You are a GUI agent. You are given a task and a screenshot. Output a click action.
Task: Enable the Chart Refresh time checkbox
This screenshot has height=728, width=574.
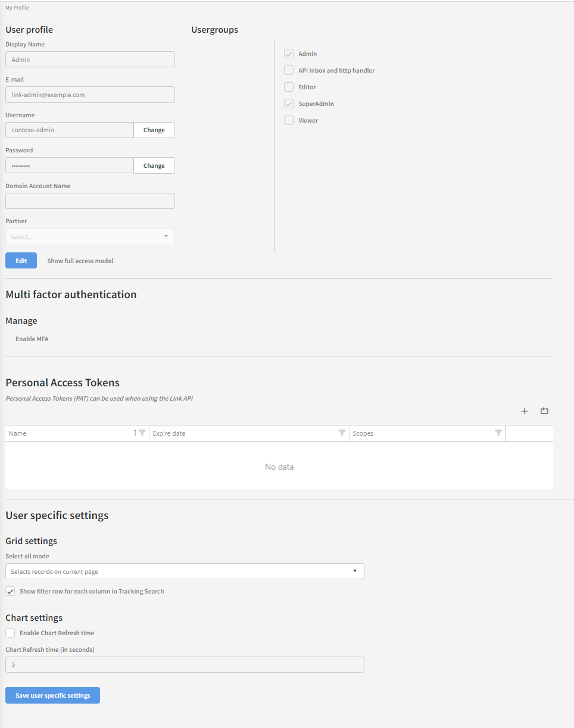tap(10, 633)
